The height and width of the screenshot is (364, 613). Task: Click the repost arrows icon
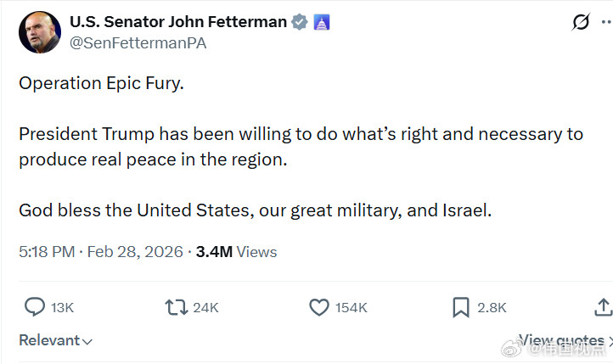[x=176, y=306]
